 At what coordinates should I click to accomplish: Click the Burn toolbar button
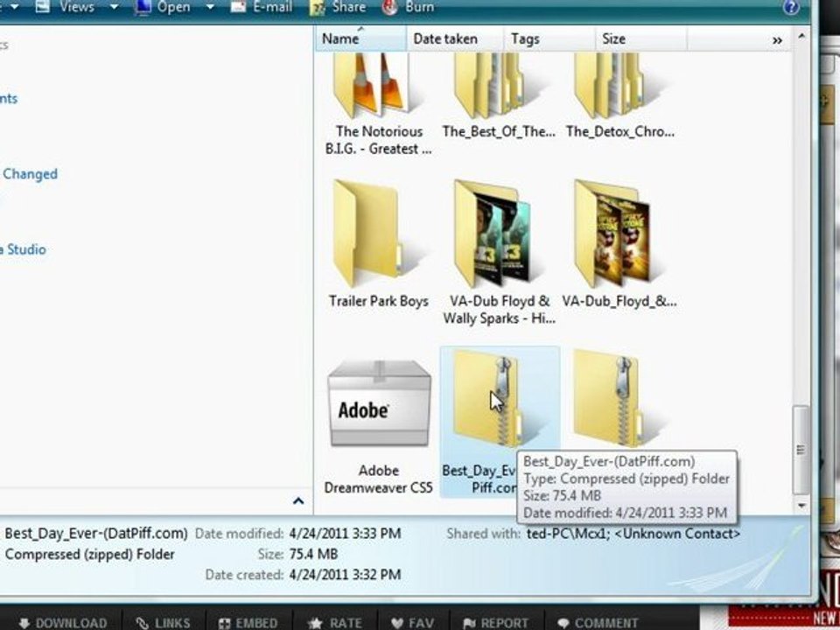[x=409, y=7]
